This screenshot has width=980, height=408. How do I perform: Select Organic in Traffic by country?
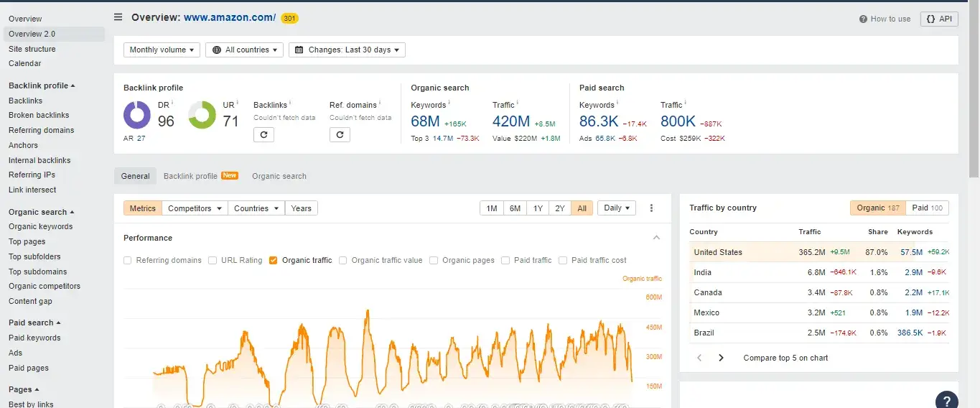tap(878, 208)
